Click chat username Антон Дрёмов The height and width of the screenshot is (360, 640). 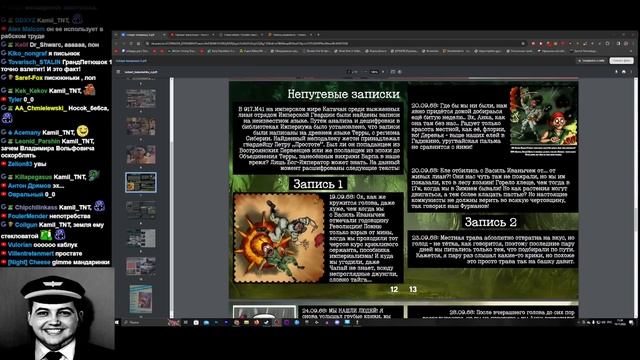29,186
